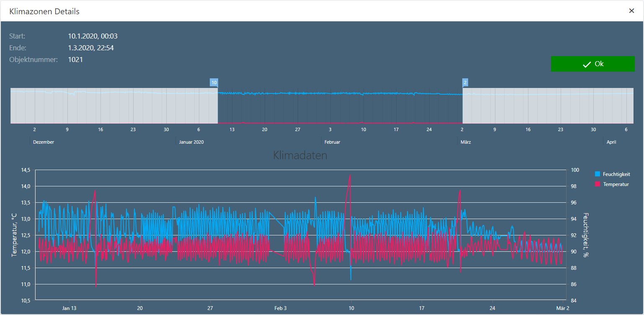Select the range end handle labeled 2
The width and height of the screenshot is (644, 315).
[x=465, y=83]
